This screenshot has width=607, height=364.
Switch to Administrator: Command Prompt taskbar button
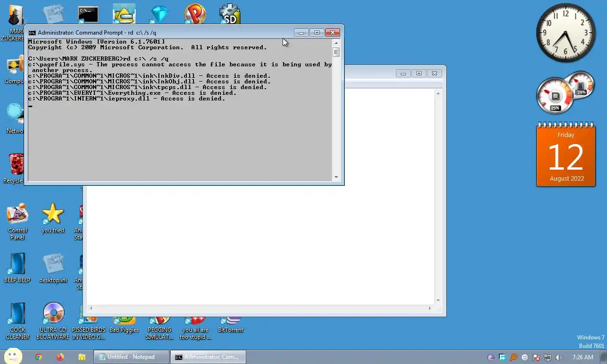tap(208, 357)
